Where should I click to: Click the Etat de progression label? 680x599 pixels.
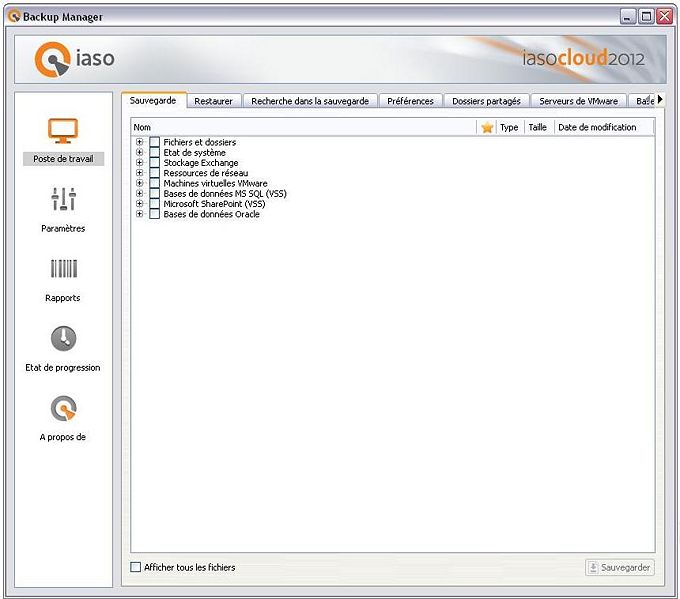[63, 367]
